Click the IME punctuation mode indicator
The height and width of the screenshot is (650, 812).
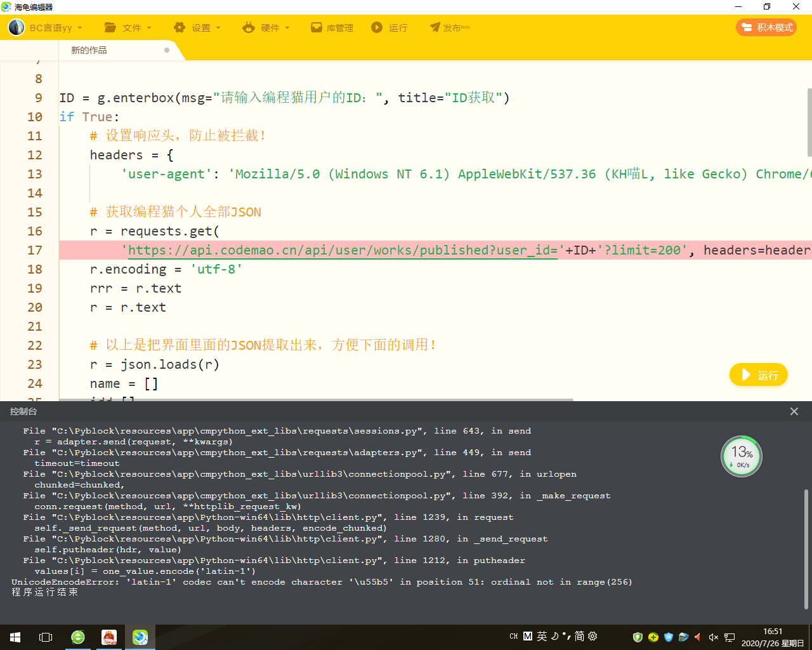(x=566, y=636)
